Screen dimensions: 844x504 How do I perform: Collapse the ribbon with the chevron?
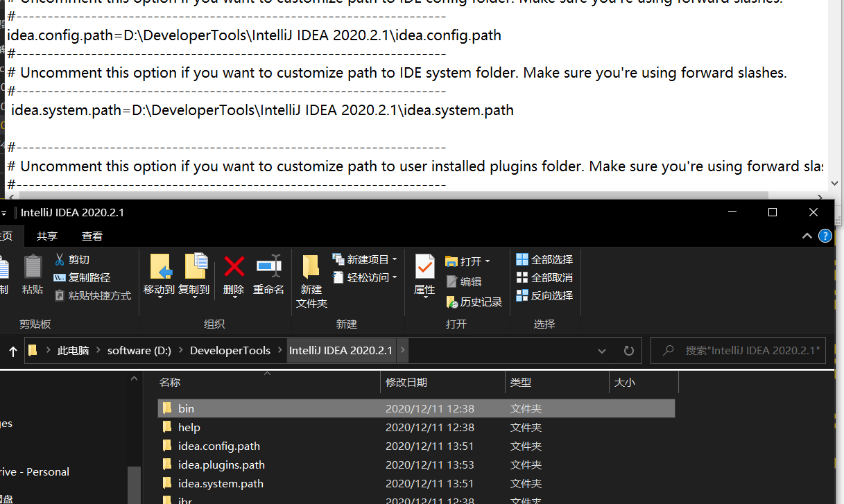(x=807, y=236)
